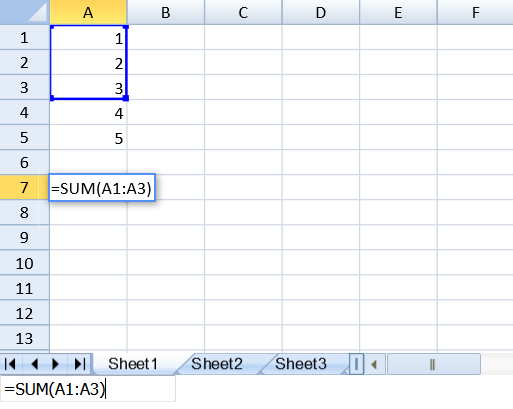Screen dimensions: 513x409
Task: Click horizontal scrollbar left arrow
Action: pyautogui.click(x=375, y=364)
